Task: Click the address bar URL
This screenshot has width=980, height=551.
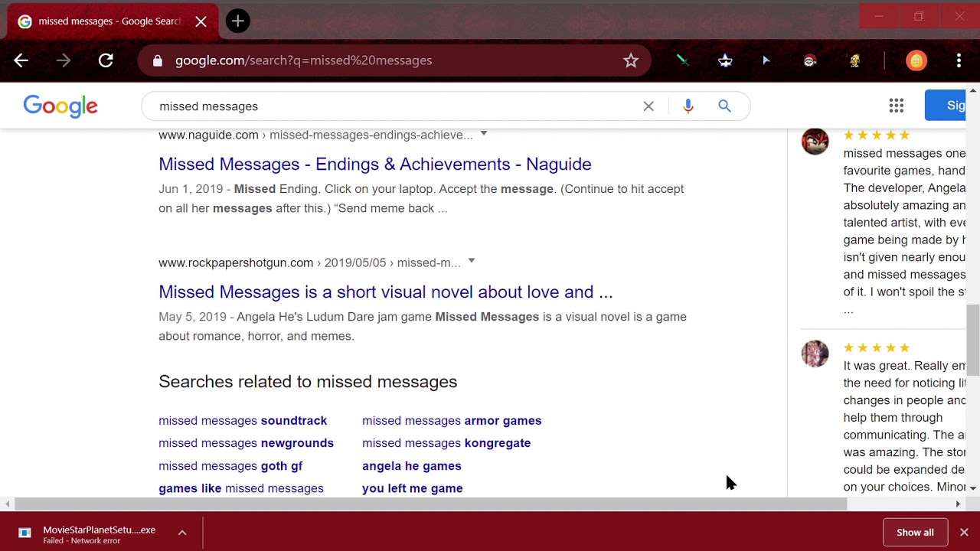Action: pyautogui.click(x=304, y=60)
